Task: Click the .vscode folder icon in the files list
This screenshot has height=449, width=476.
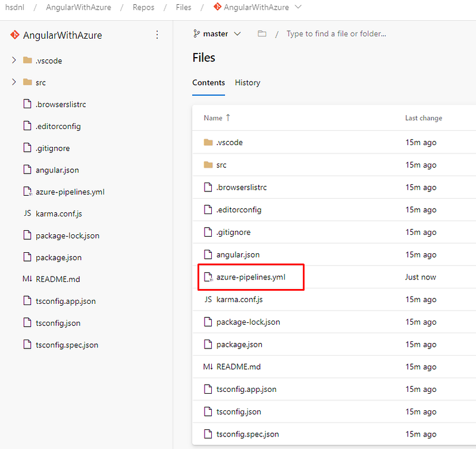Action: (208, 142)
